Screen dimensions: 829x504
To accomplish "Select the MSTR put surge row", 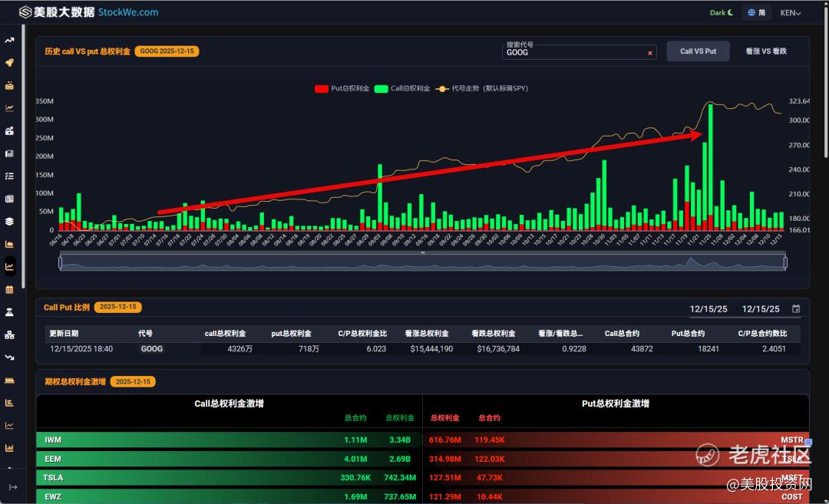I will coord(616,440).
